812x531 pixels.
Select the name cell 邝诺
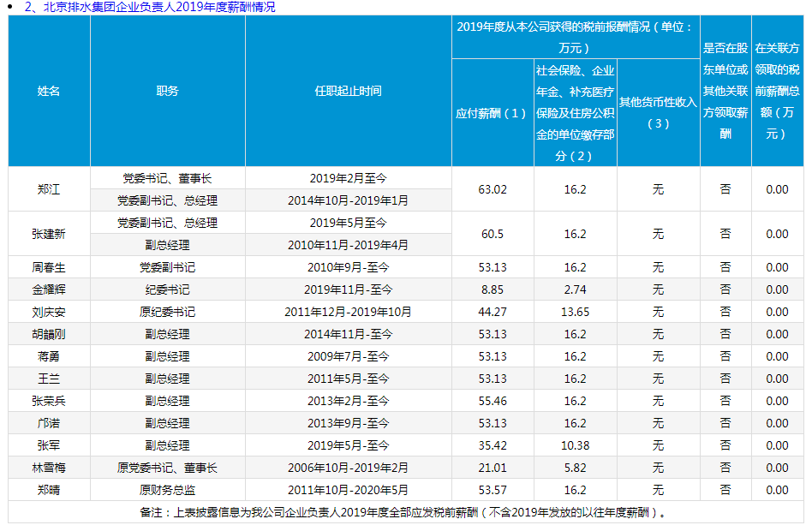click(x=49, y=424)
